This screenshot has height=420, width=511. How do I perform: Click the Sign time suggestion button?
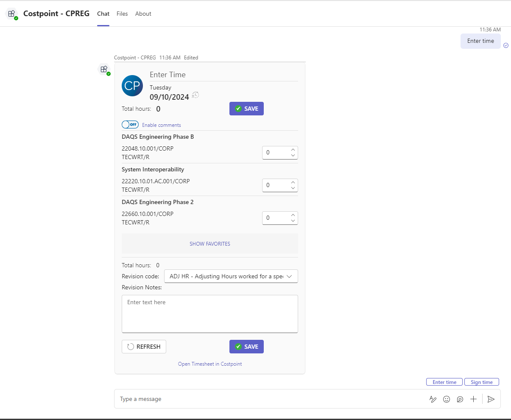pyautogui.click(x=481, y=382)
